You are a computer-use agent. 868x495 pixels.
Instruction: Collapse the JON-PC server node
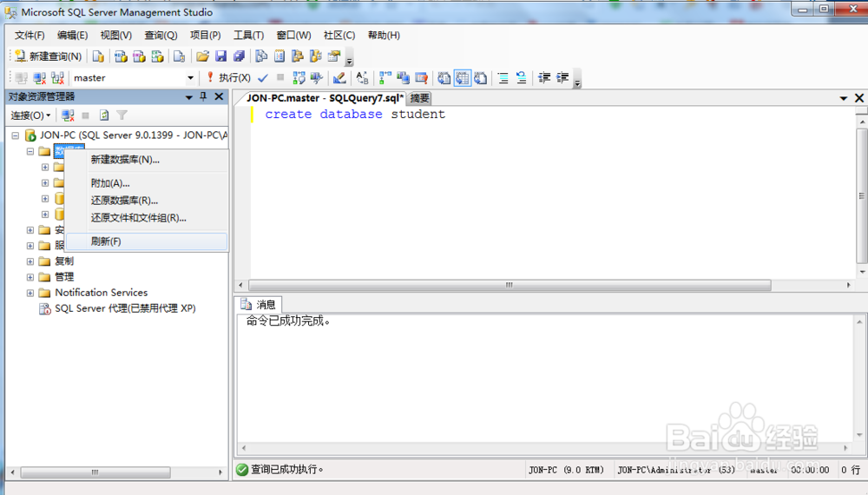(16, 135)
